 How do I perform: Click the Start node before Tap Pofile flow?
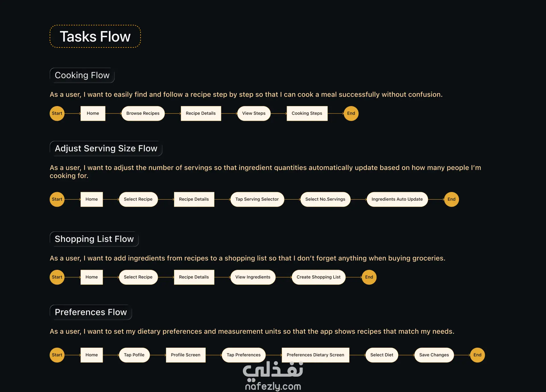point(57,355)
